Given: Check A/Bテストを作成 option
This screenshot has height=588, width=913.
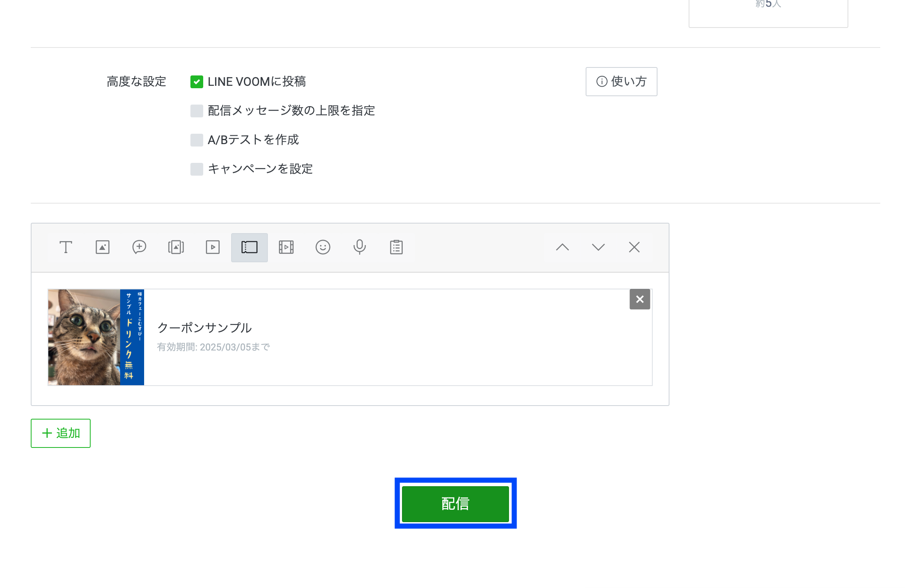Looking at the screenshot, I should coord(197,140).
